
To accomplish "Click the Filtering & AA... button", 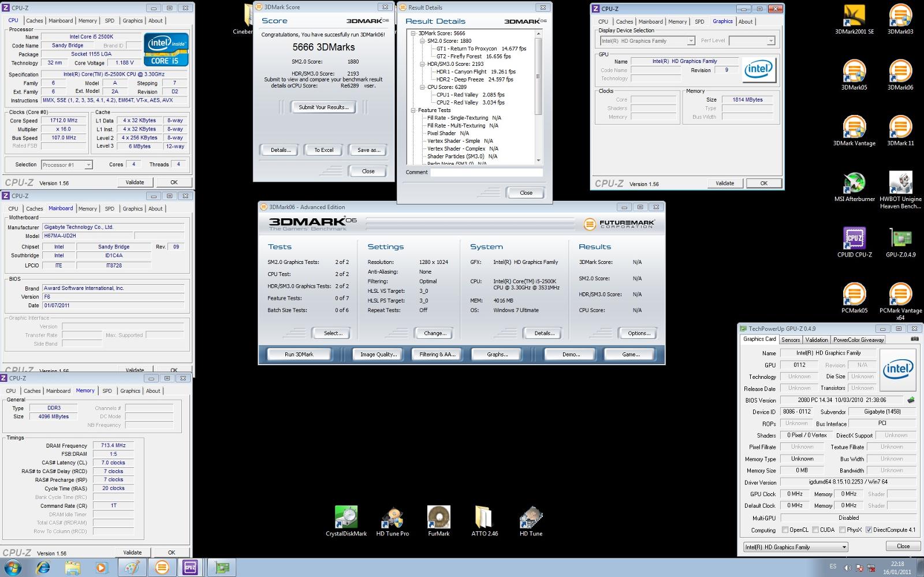I will pos(438,355).
